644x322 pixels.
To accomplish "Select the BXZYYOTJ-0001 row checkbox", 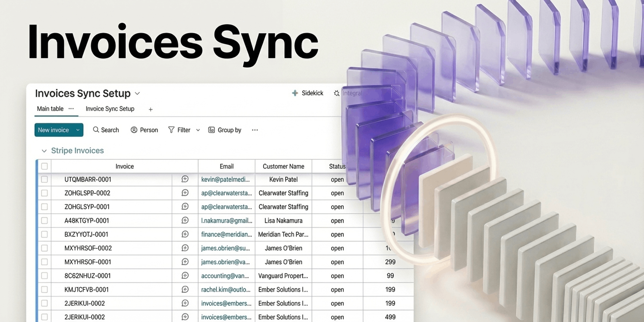I will [x=44, y=234].
